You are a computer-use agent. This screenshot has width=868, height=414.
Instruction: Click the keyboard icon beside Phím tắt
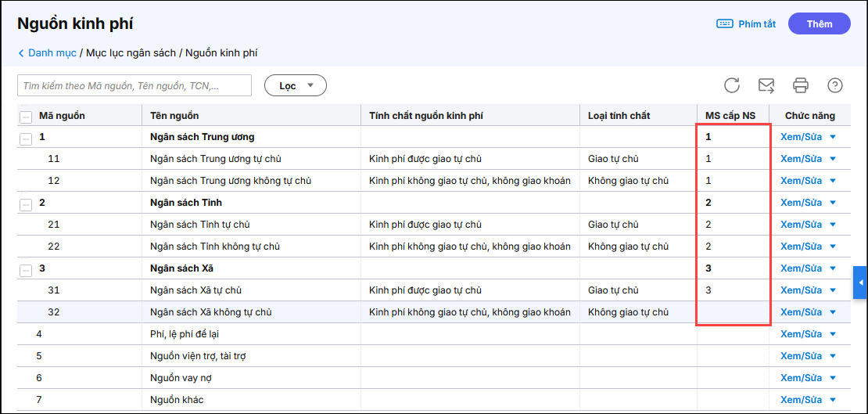pyautogui.click(x=725, y=23)
